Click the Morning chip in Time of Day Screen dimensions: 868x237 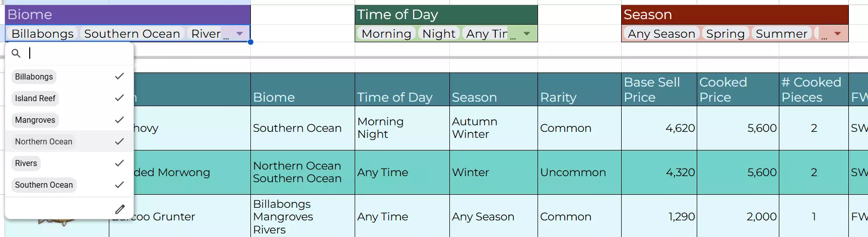(x=386, y=34)
